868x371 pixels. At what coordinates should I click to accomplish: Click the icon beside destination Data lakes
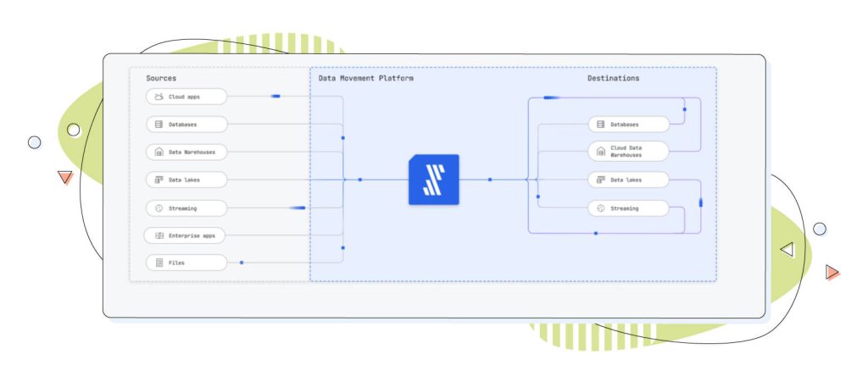point(601,180)
